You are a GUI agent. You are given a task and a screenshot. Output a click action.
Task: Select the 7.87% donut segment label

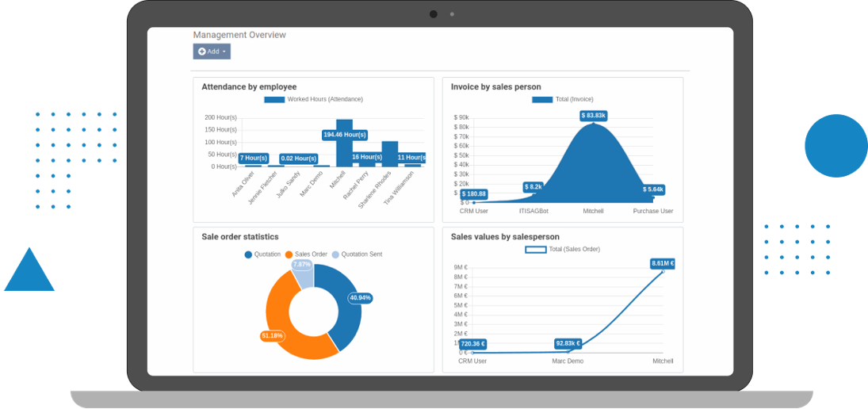[301, 264]
